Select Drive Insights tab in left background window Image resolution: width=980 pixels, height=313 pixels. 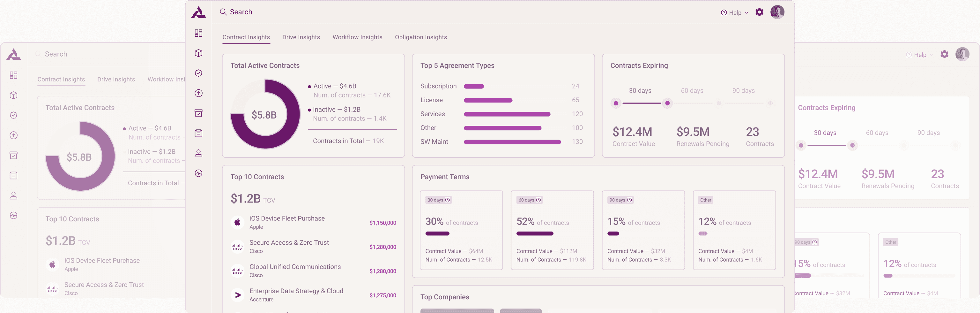116,79
